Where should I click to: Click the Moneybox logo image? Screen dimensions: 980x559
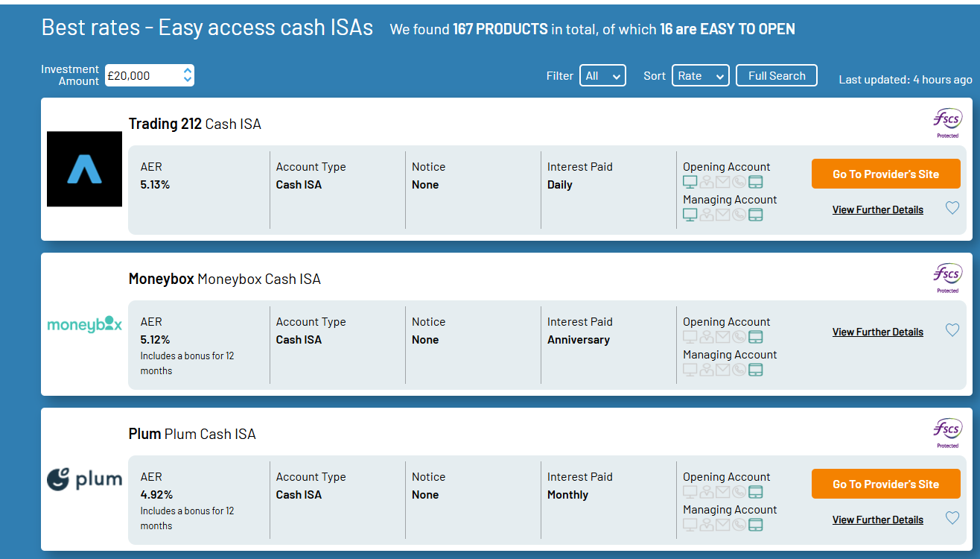click(x=84, y=324)
